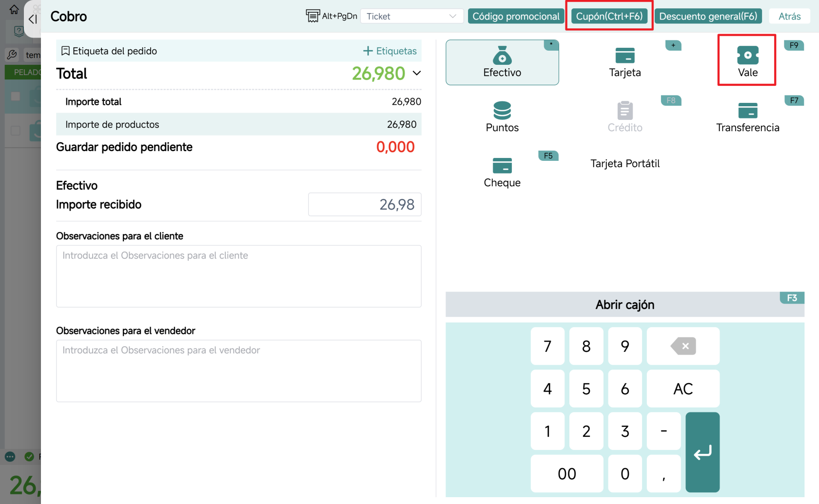The width and height of the screenshot is (819, 504).
Task: Go back with Atrás button
Action: pos(789,16)
